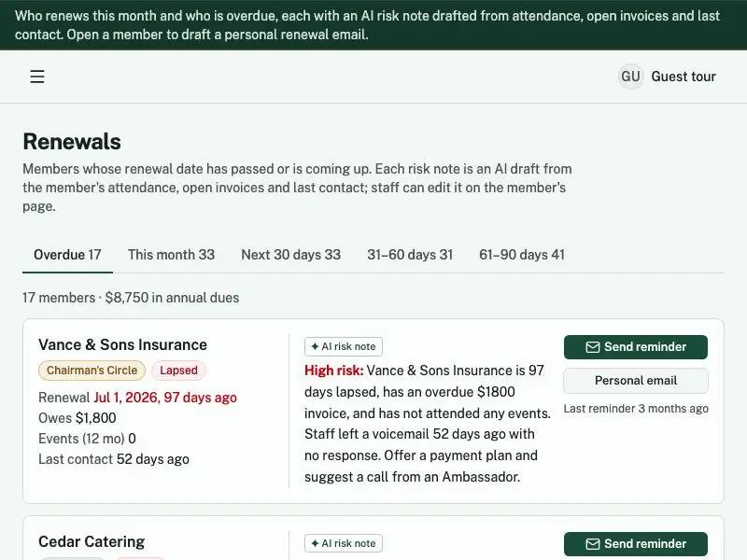Select the 31–60 days 31 tab
Screen dimensions: 747x560
click(x=410, y=255)
